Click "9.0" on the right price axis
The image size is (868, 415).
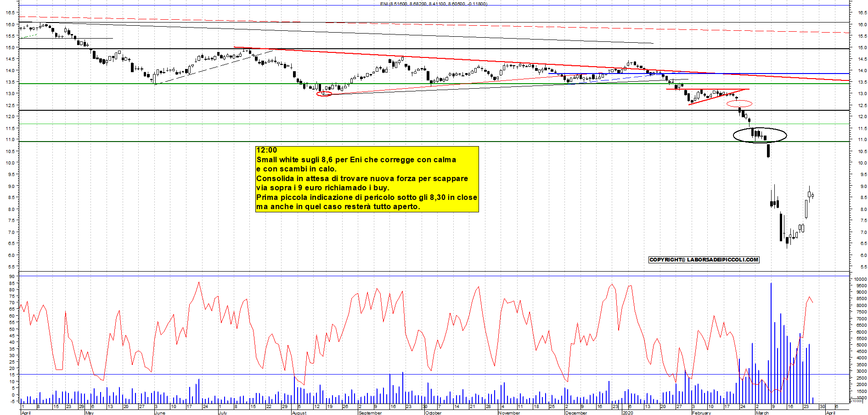click(863, 186)
